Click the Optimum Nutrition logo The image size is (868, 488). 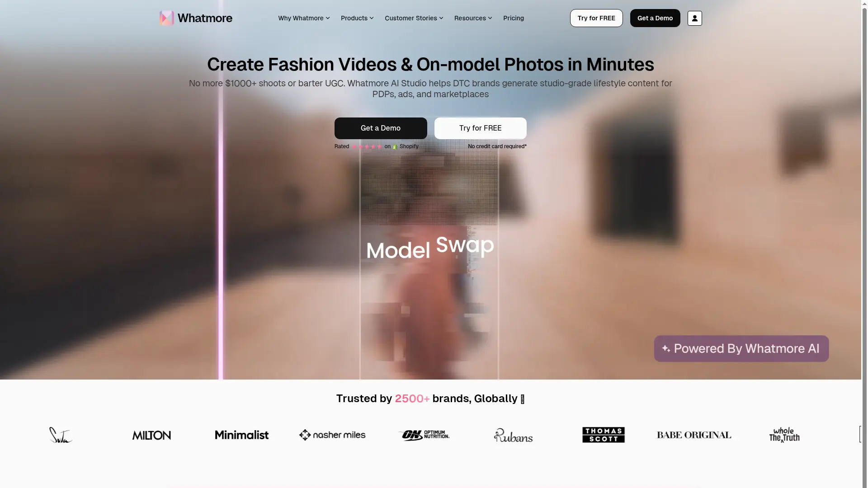tap(424, 435)
